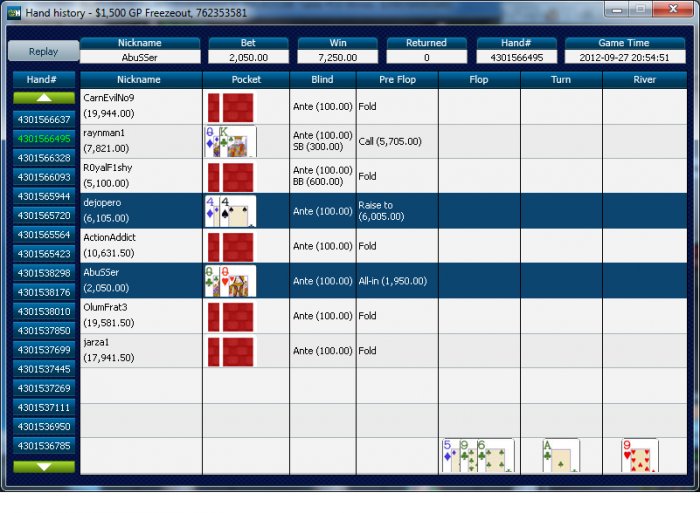Screen dimensions: 700x513
Task: Click CarnEvilNo9's hidden pocket cards
Action: tap(230, 107)
